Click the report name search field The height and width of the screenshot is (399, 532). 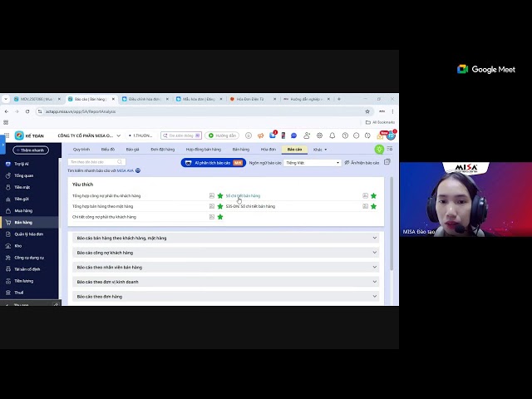pyautogui.click(x=93, y=162)
